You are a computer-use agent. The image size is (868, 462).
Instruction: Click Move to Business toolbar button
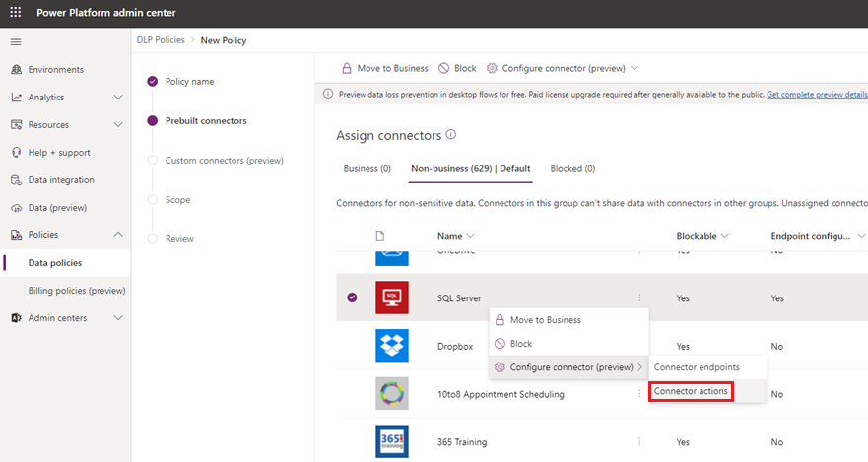(384, 69)
